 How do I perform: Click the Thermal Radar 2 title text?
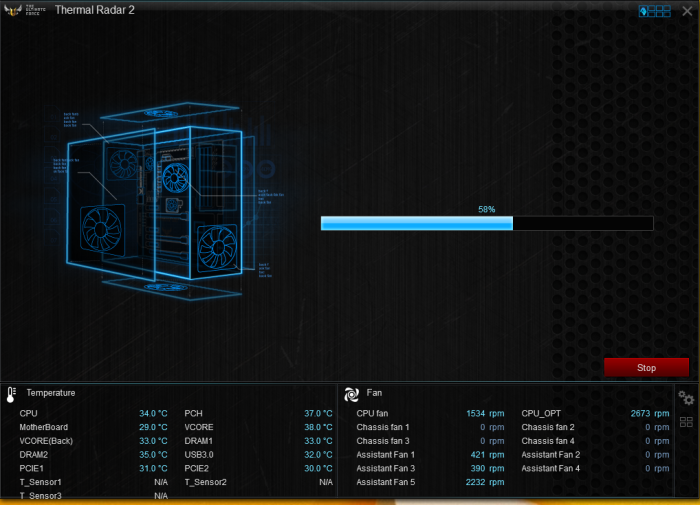95,10
